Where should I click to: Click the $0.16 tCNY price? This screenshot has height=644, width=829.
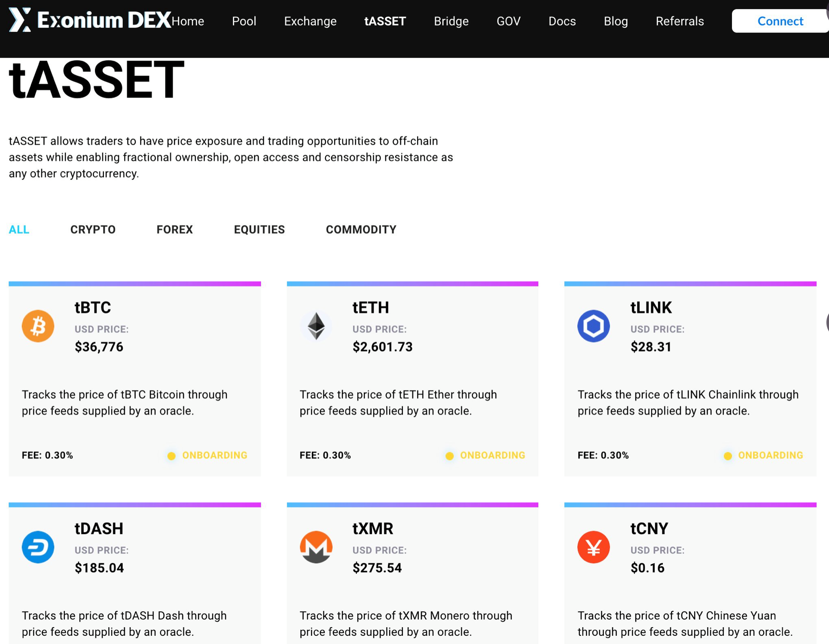pyautogui.click(x=647, y=568)
